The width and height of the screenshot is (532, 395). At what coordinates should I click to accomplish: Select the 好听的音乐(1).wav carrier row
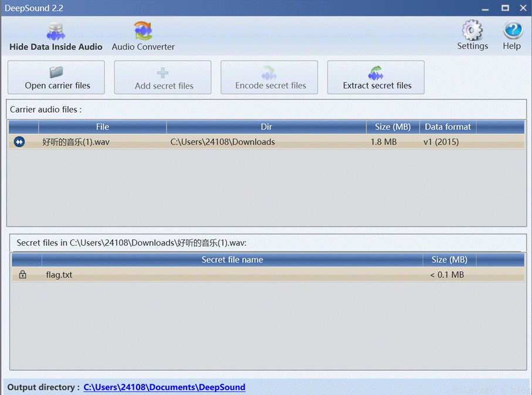pos(267,141)
